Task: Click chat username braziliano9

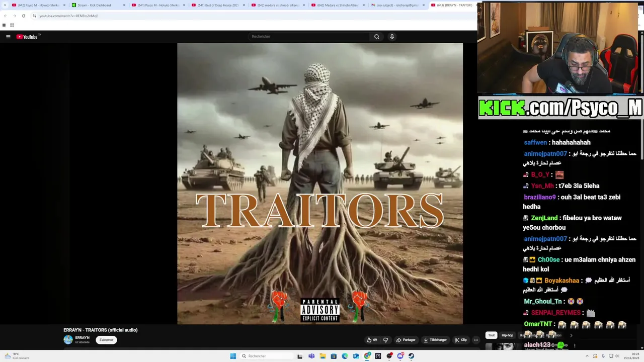Action: click(x=540, y=197)
